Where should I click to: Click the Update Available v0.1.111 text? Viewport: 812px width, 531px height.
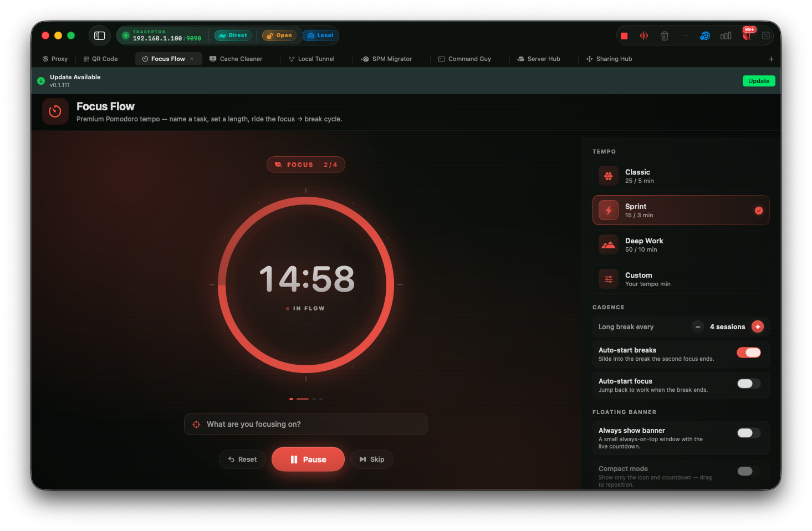coord(75,81)
